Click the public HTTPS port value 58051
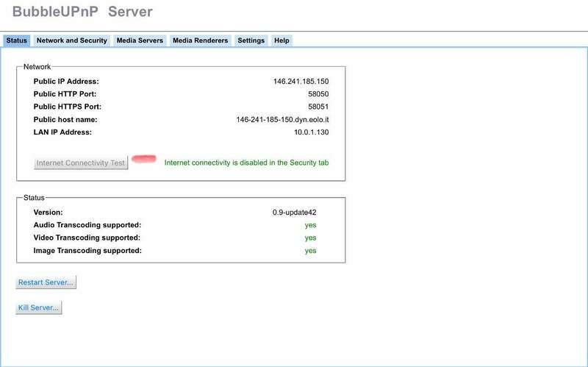This screenshot has height=367, width=588. [x=318, y=107]
